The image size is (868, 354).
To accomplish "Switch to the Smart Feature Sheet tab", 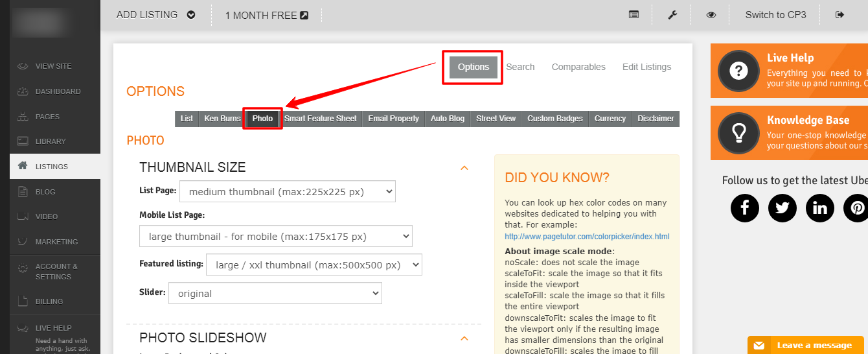I will pyautogui.click(x=320, y=119).
